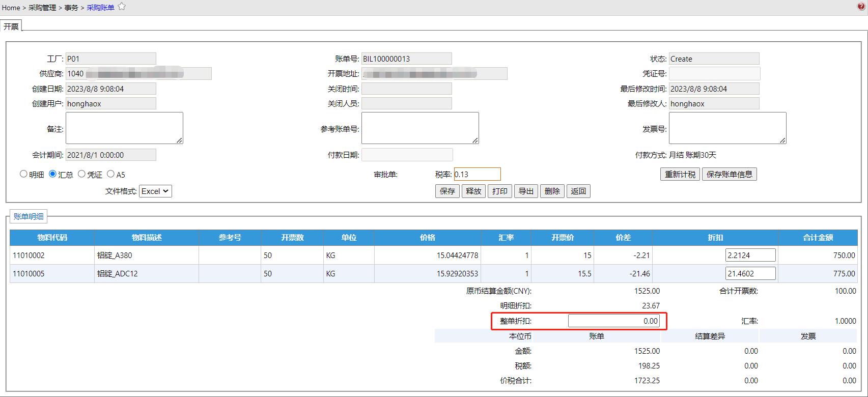Click the favorite star icon beside 采购账单
The width and height of the screenshot is (868, 397).
click(122, 7)
